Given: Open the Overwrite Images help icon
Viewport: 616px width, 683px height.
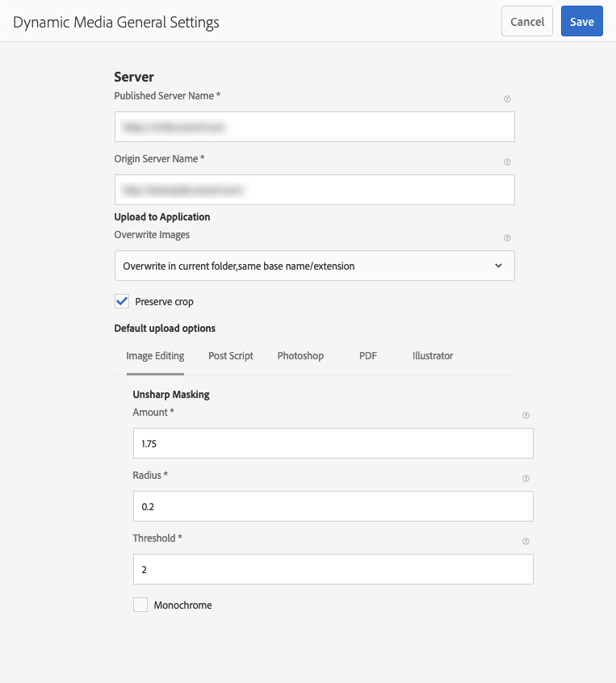Looking at the screenshot, I should (507, 237).
